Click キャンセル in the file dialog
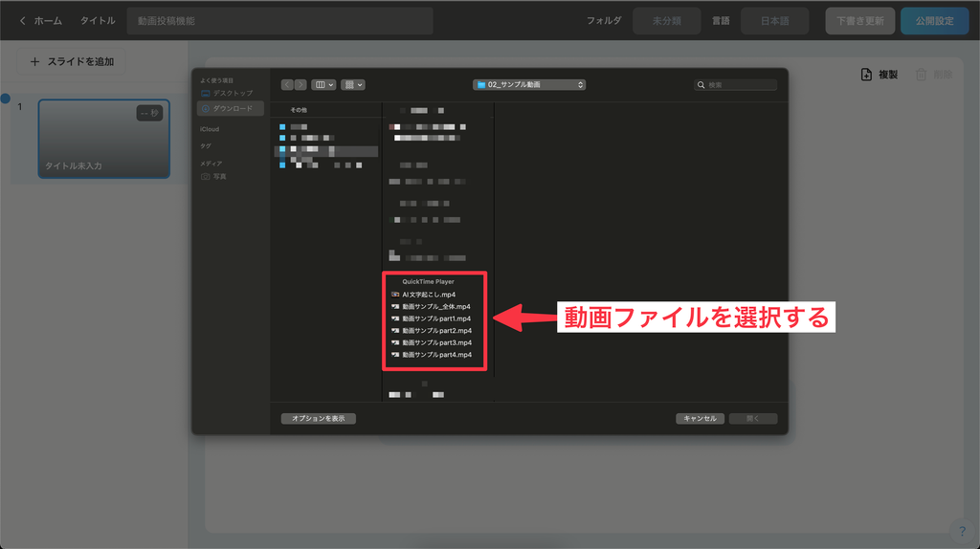 pyautogui.click(x=700, y=419)
